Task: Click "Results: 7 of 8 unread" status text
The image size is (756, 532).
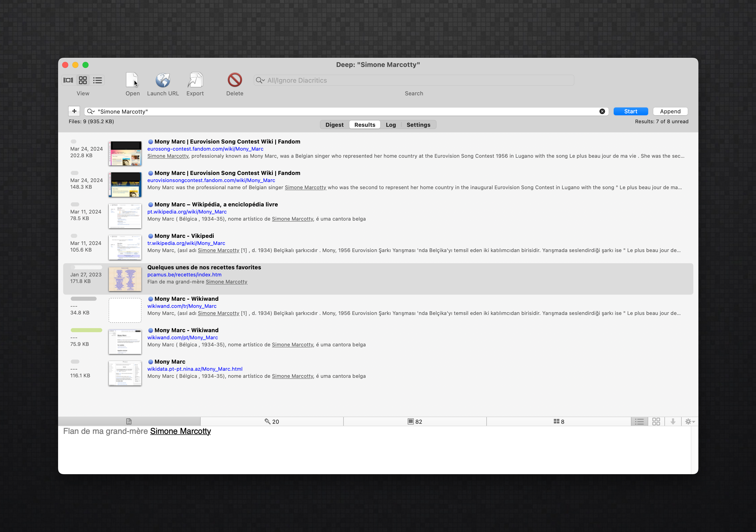Action: click(x=662, y=121)
